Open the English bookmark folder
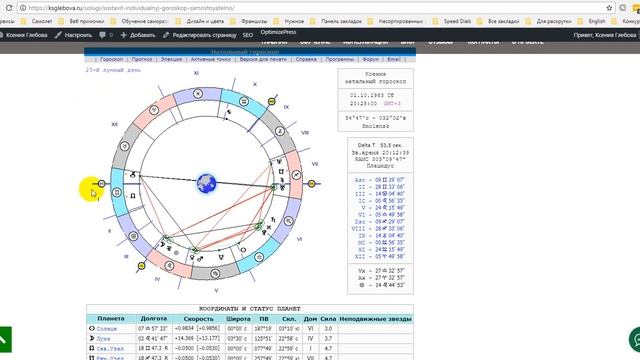 pos(591,21)
